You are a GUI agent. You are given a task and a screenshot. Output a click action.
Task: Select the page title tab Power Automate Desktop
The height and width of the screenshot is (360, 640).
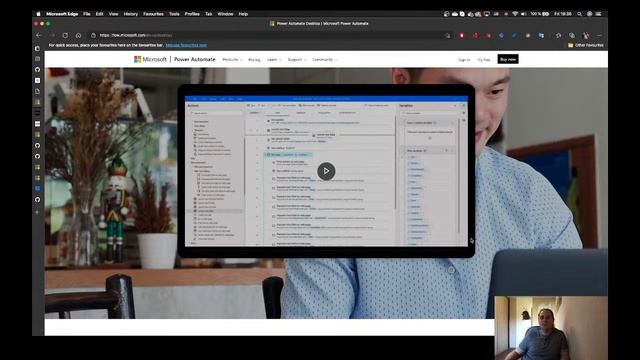coord(319,24)
